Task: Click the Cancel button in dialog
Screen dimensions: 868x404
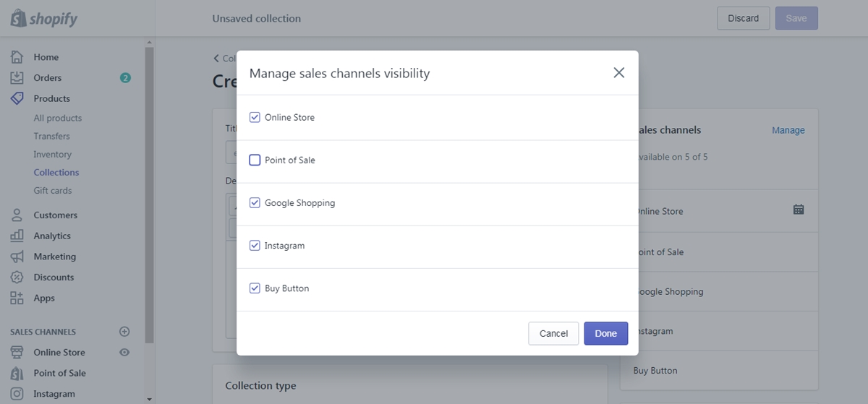Action: click(x=554, y=333)
